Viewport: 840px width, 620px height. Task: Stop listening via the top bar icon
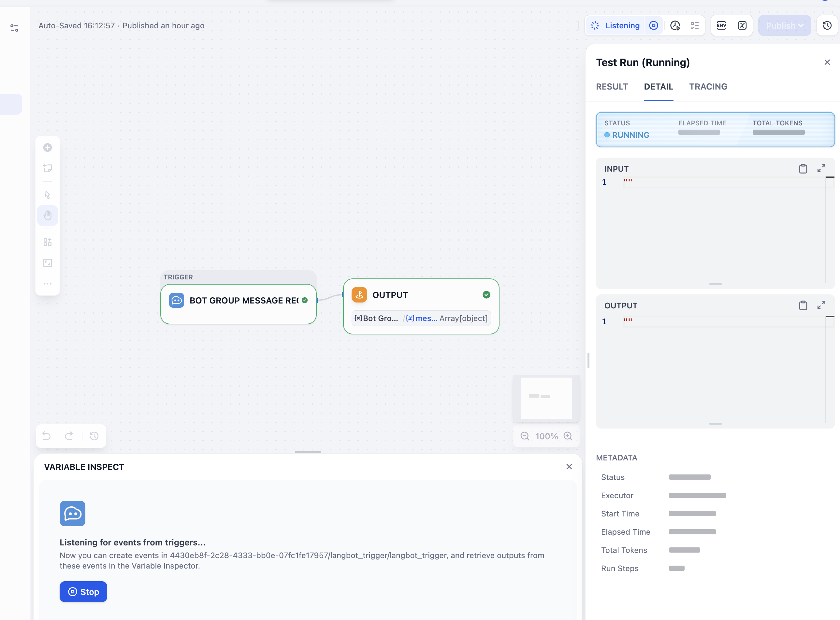click(653, 25)
